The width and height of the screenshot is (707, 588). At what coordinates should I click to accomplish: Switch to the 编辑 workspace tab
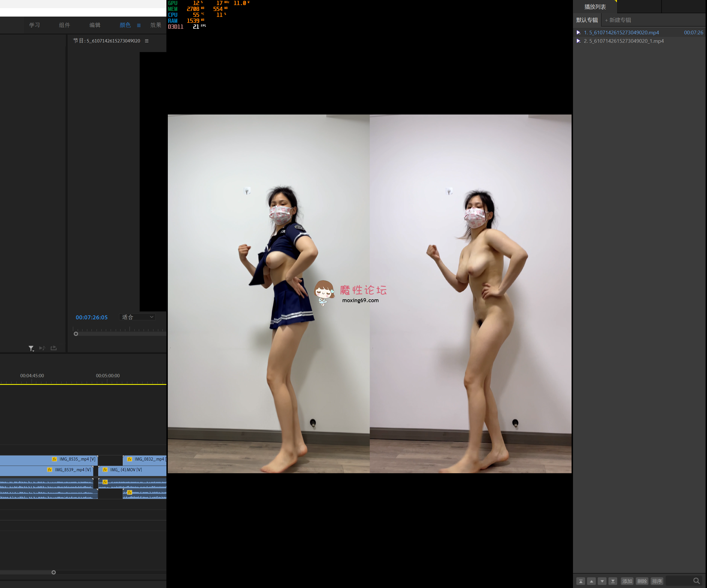[95, 25]
